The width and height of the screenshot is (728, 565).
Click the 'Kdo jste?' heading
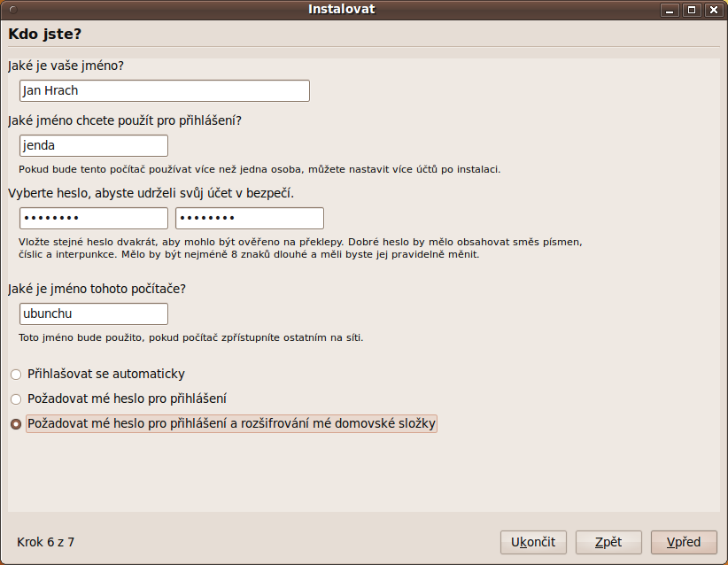(x=45, y=34)
